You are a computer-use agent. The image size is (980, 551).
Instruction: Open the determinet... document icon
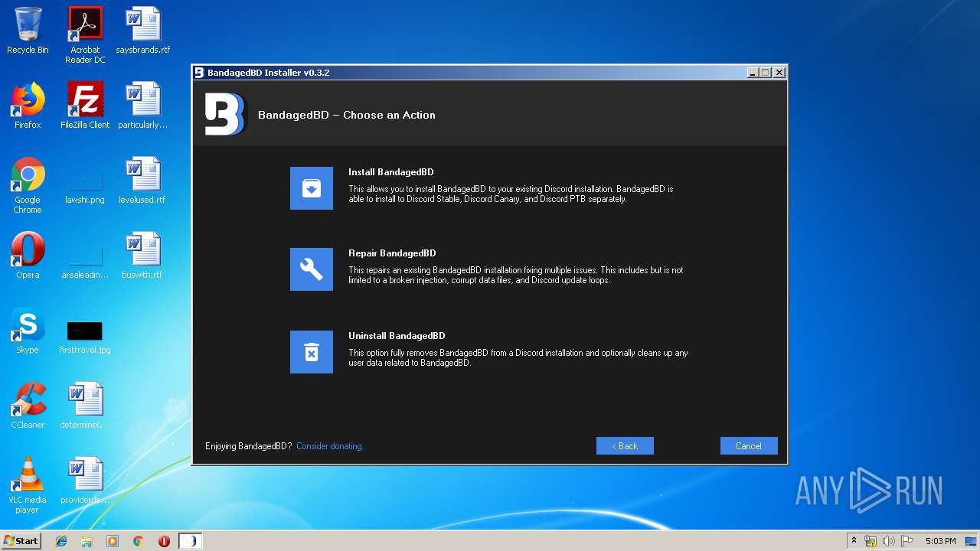pos(85,406)
